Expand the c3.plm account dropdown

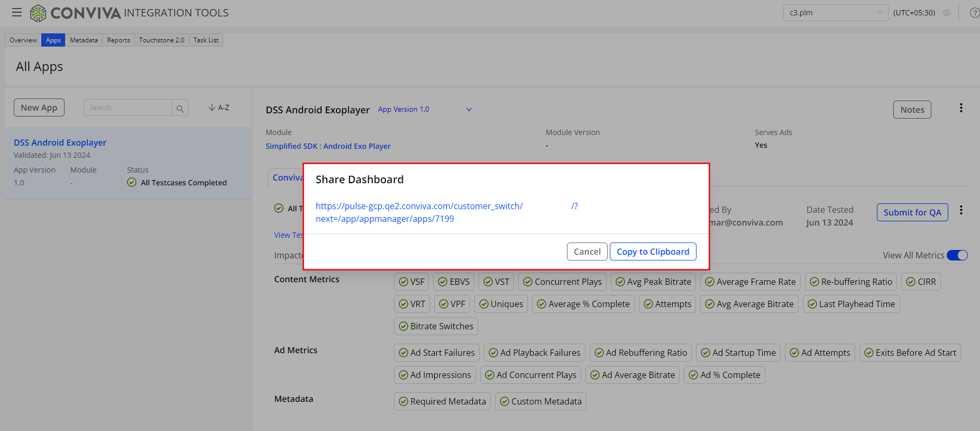(835, 13)
